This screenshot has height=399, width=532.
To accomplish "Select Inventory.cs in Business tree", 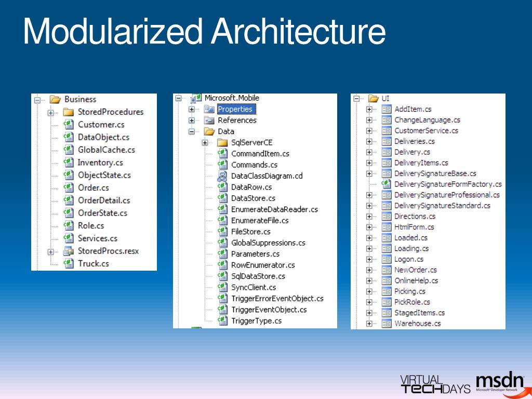I will pyautogui.click(x=100, y=163).
